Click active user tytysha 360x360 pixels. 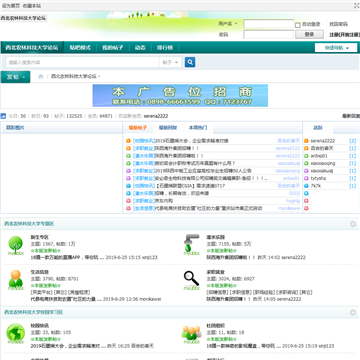(x=318, y=178)
